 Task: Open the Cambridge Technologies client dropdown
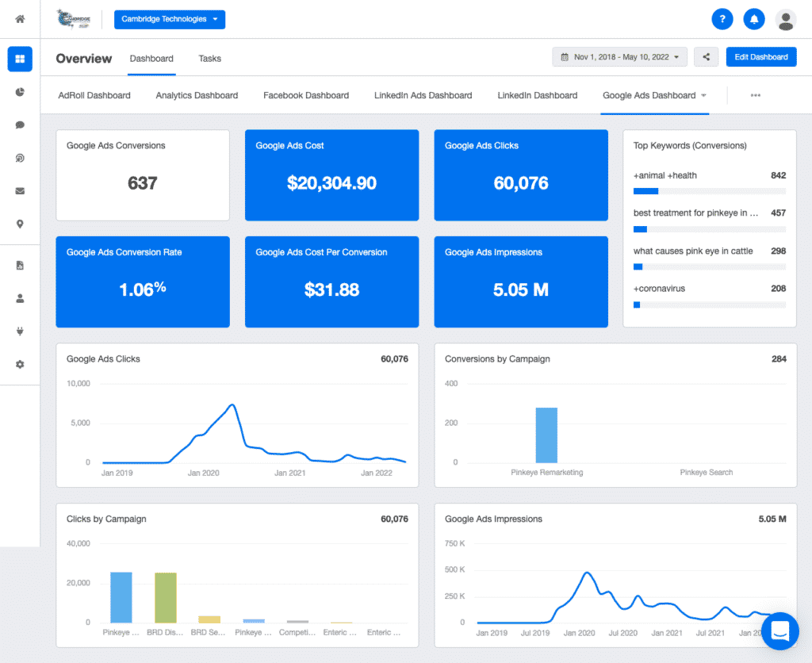170,19
